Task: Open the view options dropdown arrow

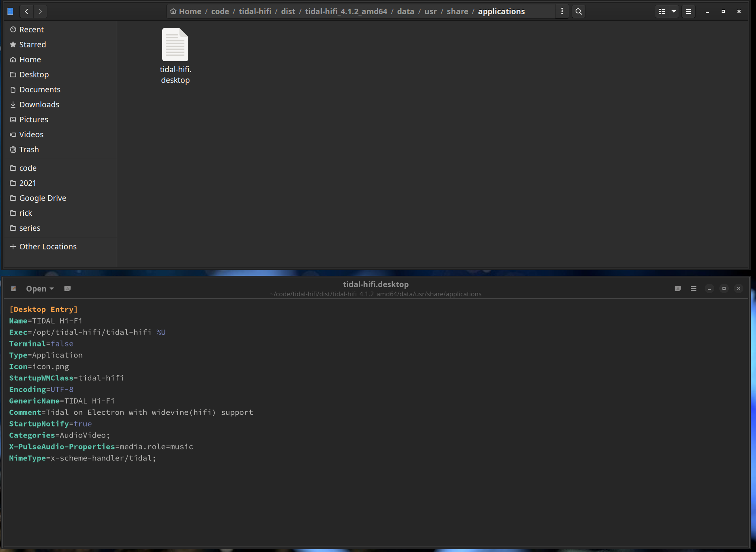Action: point(673,11)
